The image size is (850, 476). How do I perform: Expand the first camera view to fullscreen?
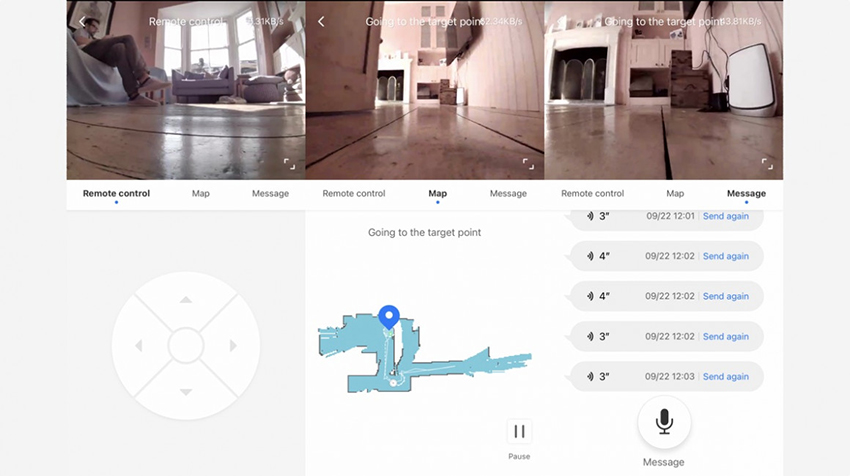point(289,164)
